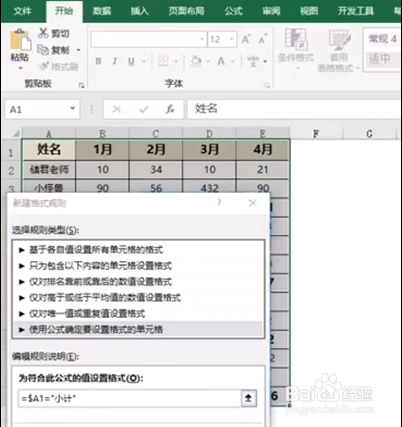The image size is (402, 427).
Task: Open the Copy dropdown arrow
Action: [79, 50]
